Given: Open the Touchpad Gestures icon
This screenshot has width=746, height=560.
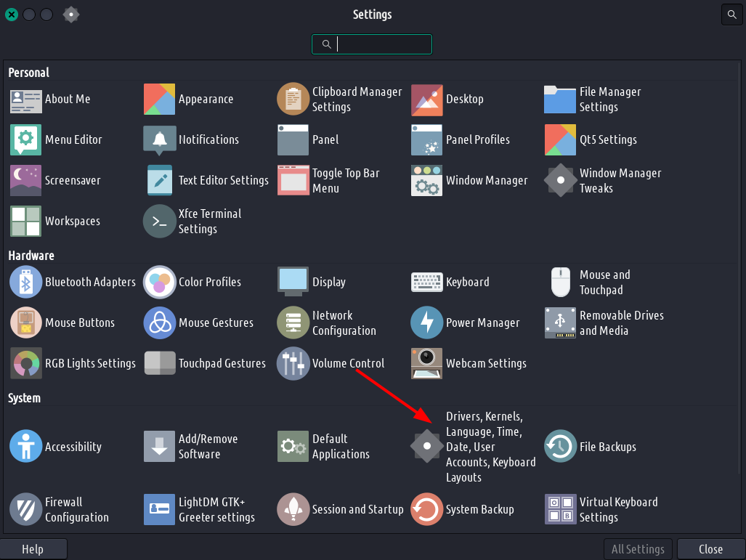Looking at the screenshot, I should (x=159, y=363).
